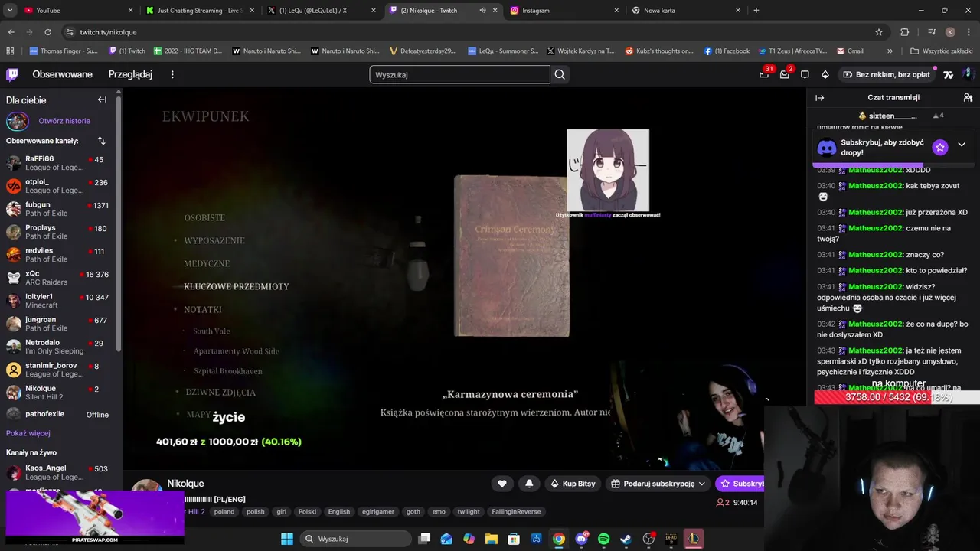The height and width of the screenshot is (551, 980).
Task: Open Obserwowane navigation item
Action: pos(62,74)
